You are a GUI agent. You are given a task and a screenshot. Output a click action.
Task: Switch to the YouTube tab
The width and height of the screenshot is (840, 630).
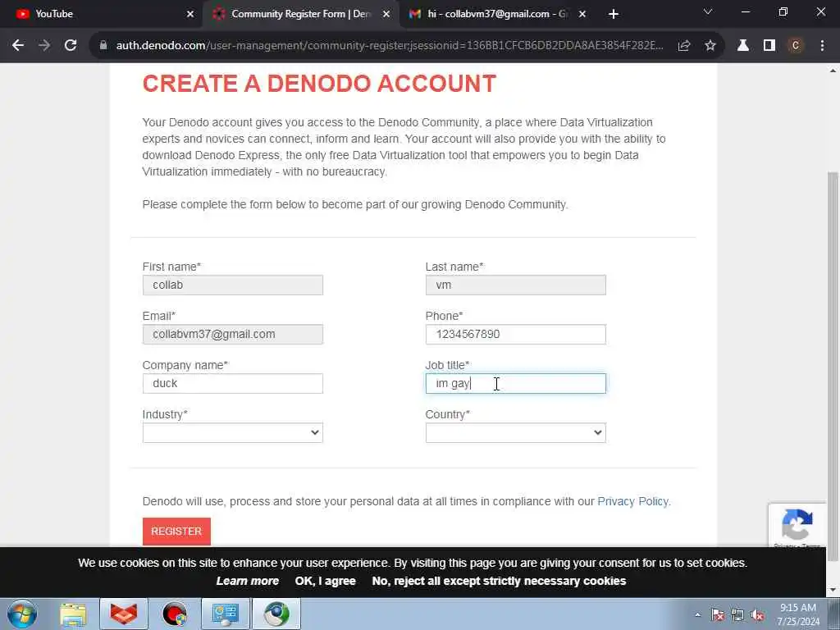click(102, 14)
